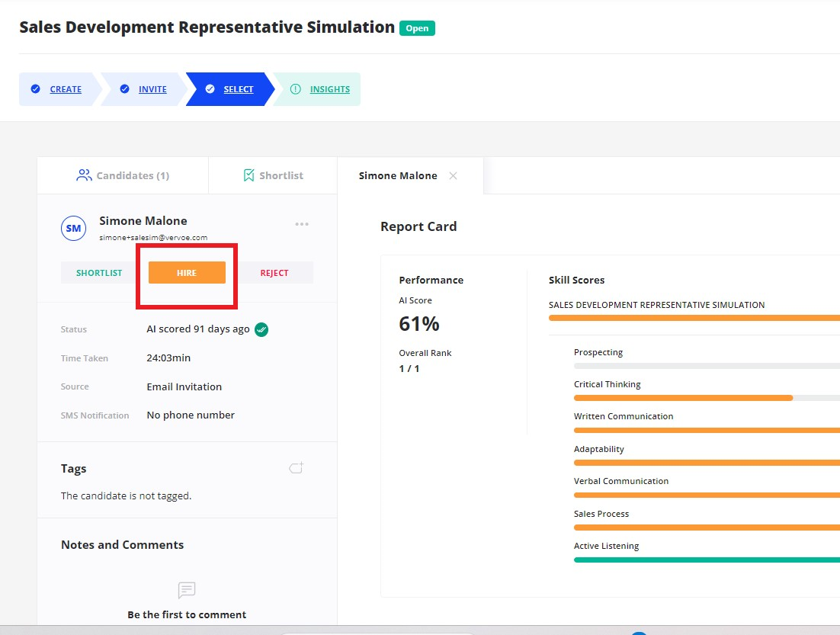Click the CREATE step checkmark icon
The width and height of the screenshot is (840, 635).
(x=35, y=89)
